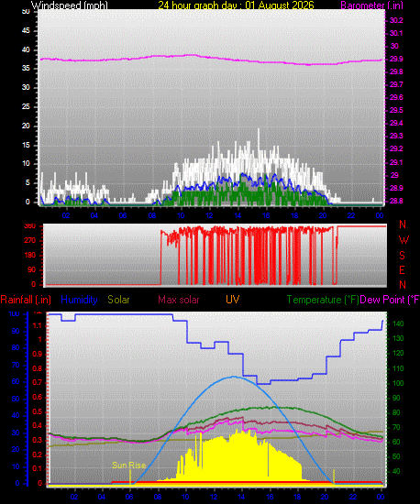
Task: Click the 25 windspeed axis value
Action: coord(26,106)
